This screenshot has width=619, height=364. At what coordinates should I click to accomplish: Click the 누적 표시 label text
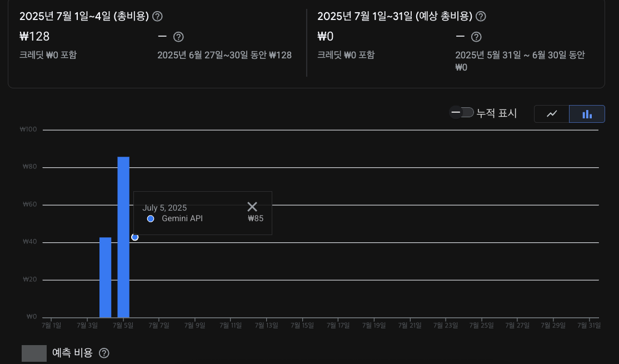point(497,113)
